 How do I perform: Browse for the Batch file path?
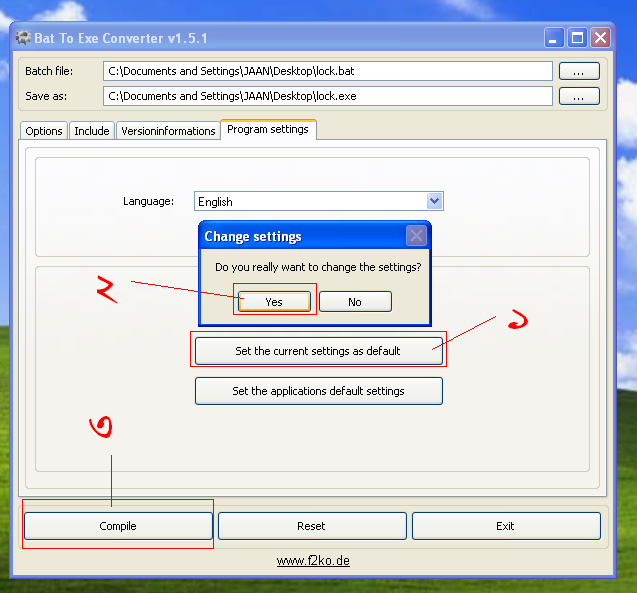coord(579,71)
